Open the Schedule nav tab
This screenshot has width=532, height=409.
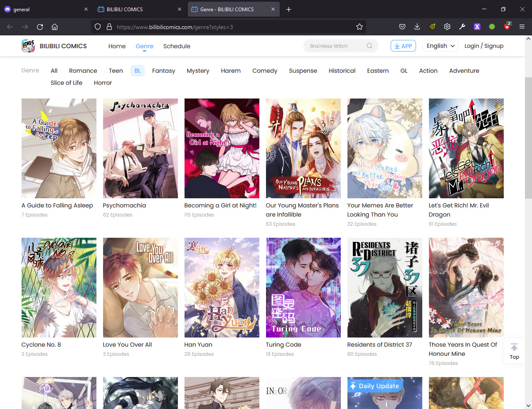tap(177, 46)
